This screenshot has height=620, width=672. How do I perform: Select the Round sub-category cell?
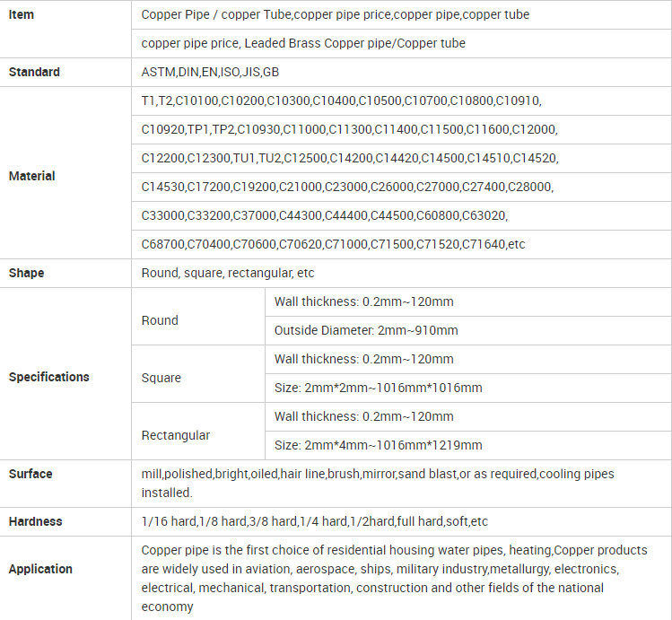(198, 316)
